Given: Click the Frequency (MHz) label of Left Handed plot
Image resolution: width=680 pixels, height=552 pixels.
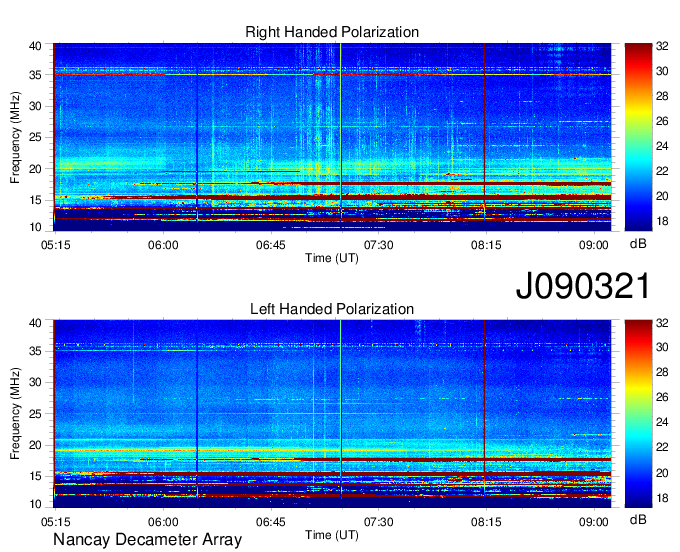Looking at the screenshot, I should [x=15, y=414].
